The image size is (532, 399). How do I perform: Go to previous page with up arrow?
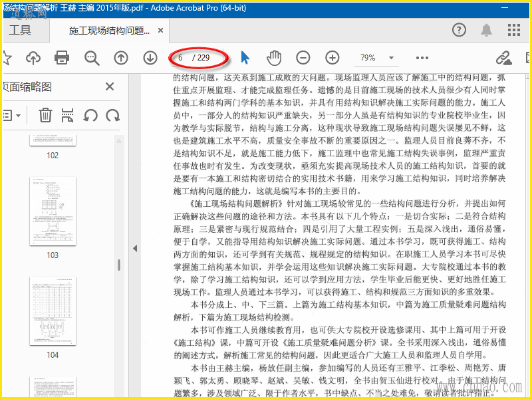coord(121,58)
